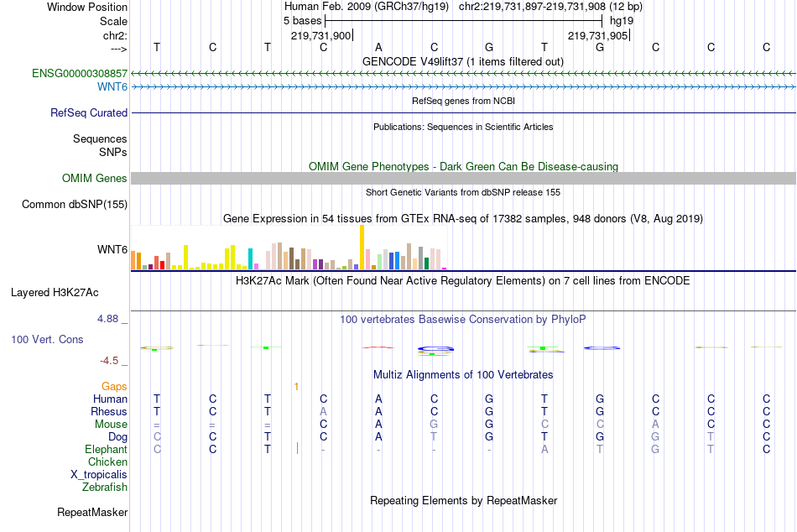Open '100 vertebrates Basewise Conservation by PhyloP' title
Screen dimensions: 797x532
pyautogui.click(x=463, y=320)
